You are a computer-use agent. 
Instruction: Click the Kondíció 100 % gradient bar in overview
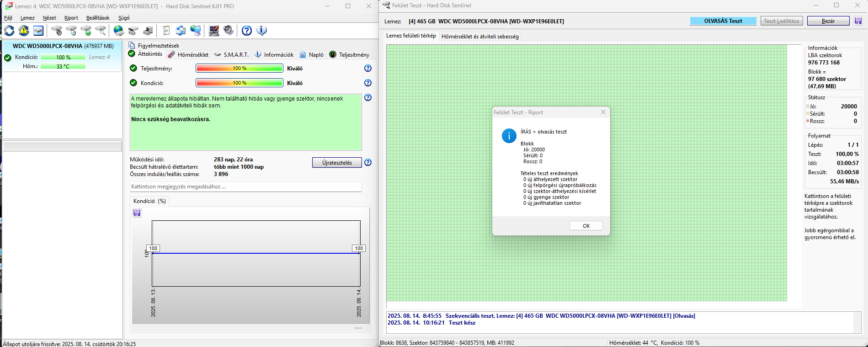tap(240, 83)
